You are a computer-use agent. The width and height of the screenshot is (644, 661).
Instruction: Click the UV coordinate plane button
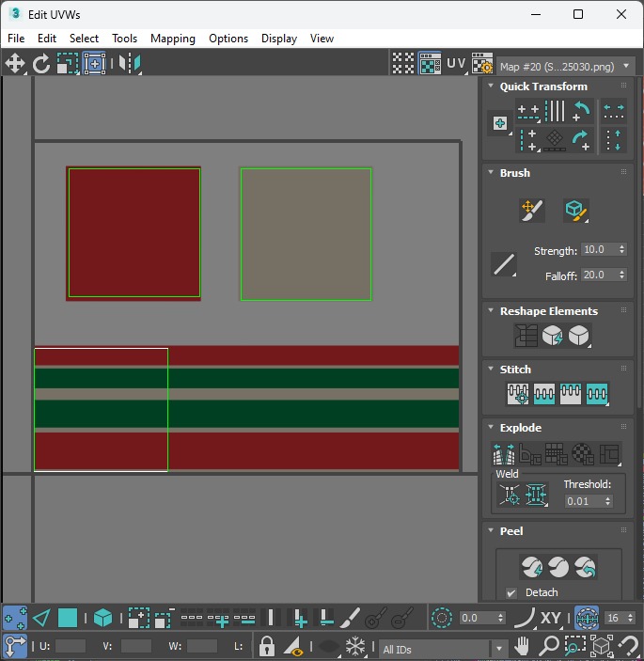coord(457,64)
